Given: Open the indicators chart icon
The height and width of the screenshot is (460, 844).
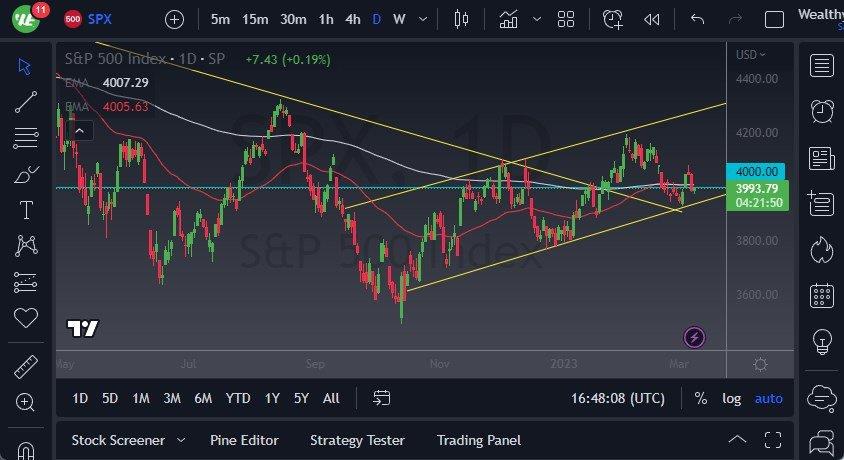Looking at the screenshot, I should click(509, 19).
